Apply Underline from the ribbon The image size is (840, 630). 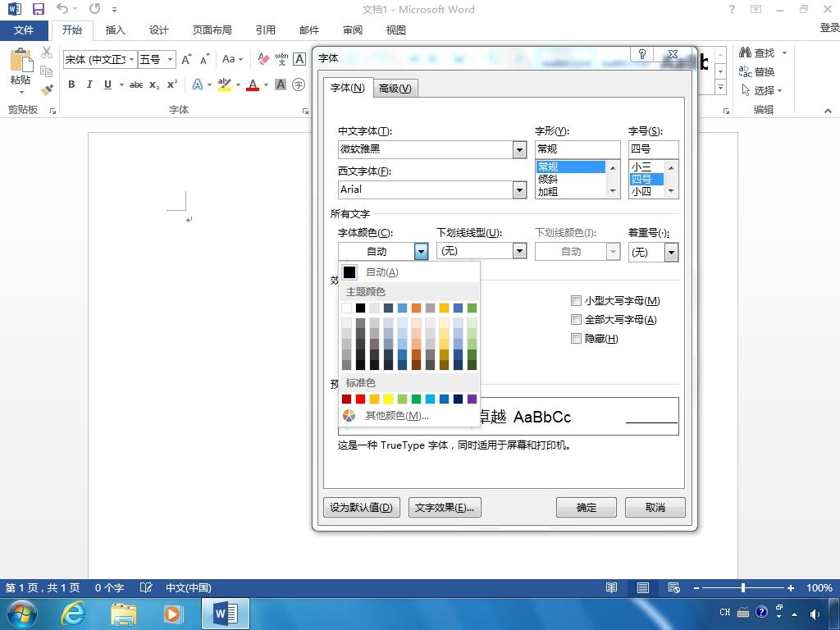click(x=107, y=84)
